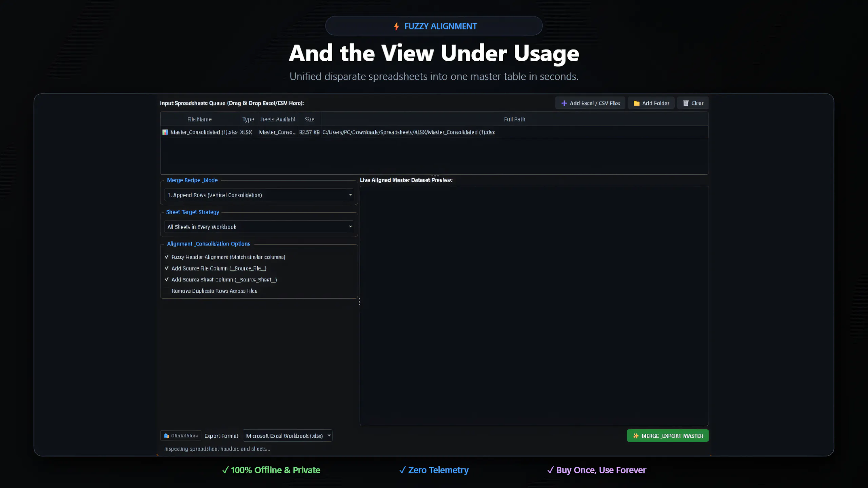Viewport: 868px width, 488px height.
Task: Click the Add Excel / CSV Files button
Action: coord(590,103)
